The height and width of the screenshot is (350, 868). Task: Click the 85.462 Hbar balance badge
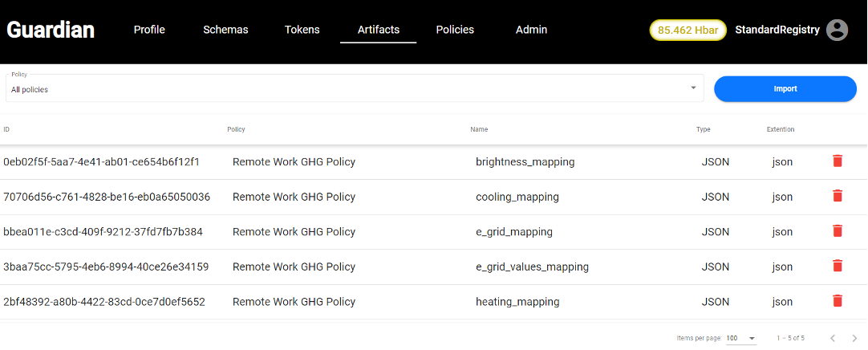pyautogui.click(x=687, y=30)
